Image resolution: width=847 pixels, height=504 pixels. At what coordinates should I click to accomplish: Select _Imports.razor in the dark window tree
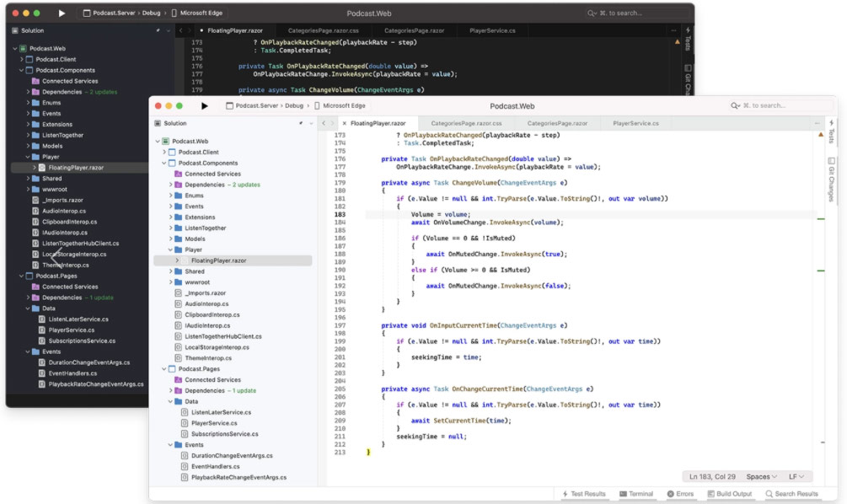tap(62, 200)
